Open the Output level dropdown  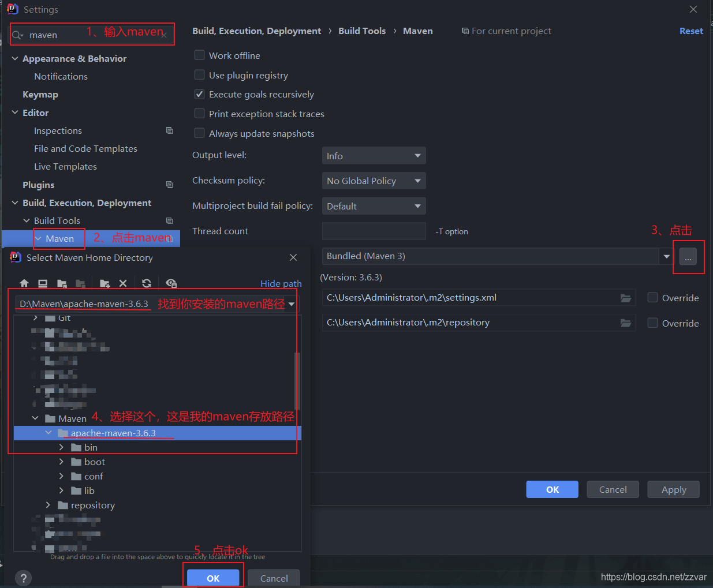[x=374, y=156]
